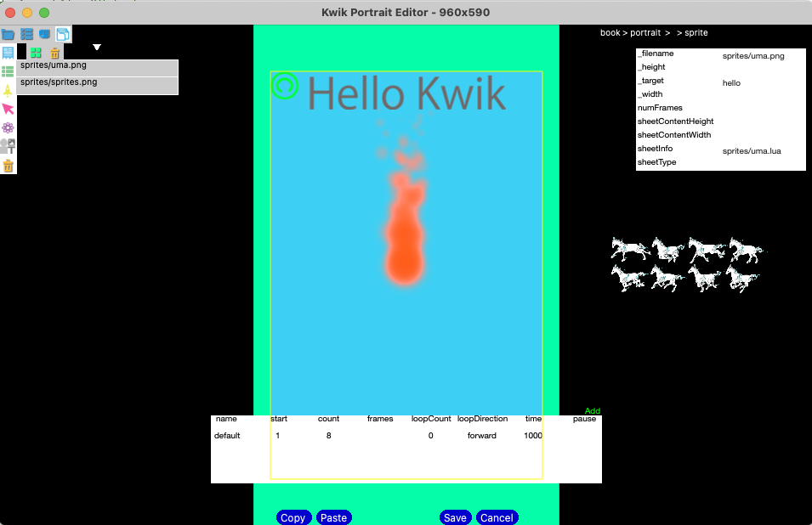
Task: Click the loopDirection value forward
Action: 481,436
